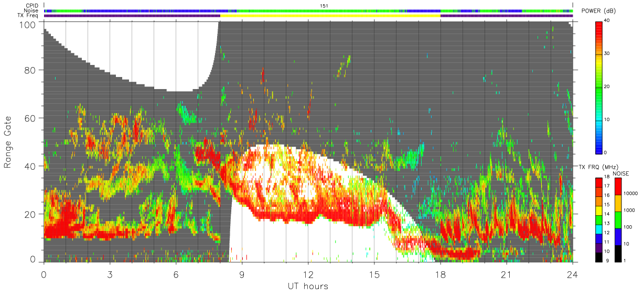Click the Noise row label above plot
The image size is (644, 297).
pyautogui.click(x=31, y=10)
